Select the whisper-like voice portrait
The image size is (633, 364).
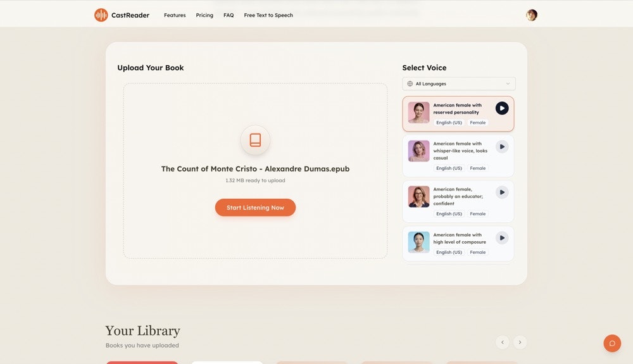pos(418,151)
